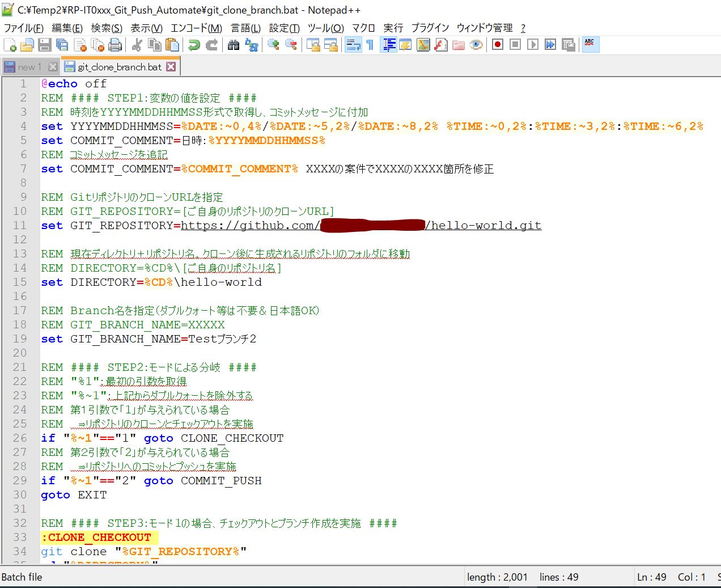
Task: Click the Find and Replace icon
Action: click(252, 45)
